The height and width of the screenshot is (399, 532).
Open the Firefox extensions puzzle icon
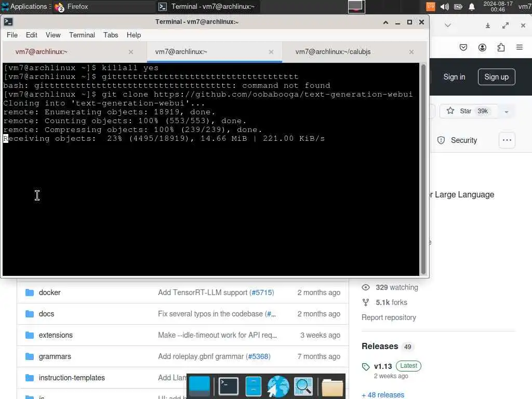pyautogui.click(x=501, y=47)
